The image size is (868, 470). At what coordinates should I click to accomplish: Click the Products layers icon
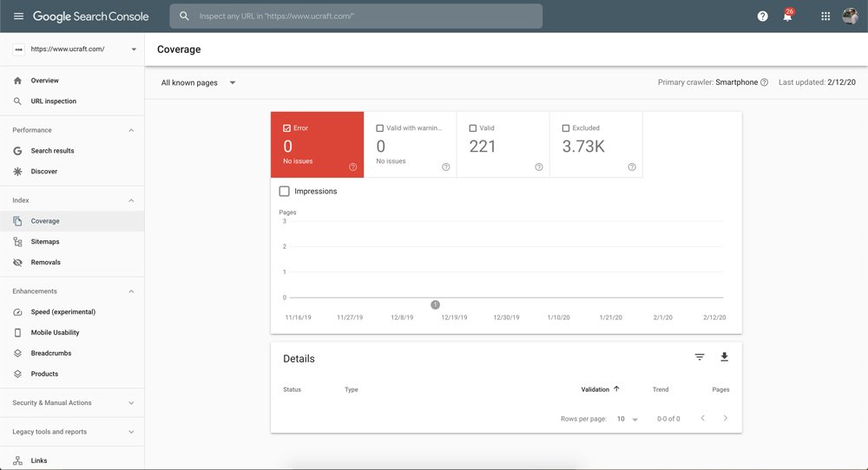(x=17, y=374)
